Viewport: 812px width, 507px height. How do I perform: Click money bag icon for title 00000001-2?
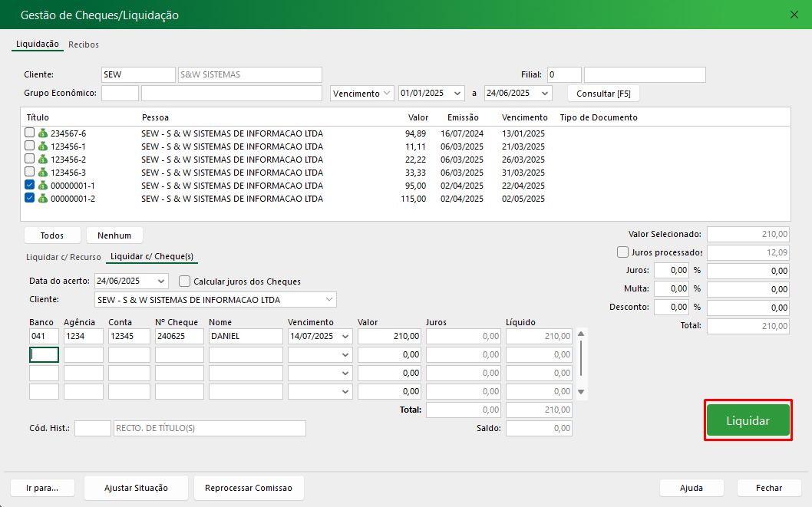(x=43, y=199)
